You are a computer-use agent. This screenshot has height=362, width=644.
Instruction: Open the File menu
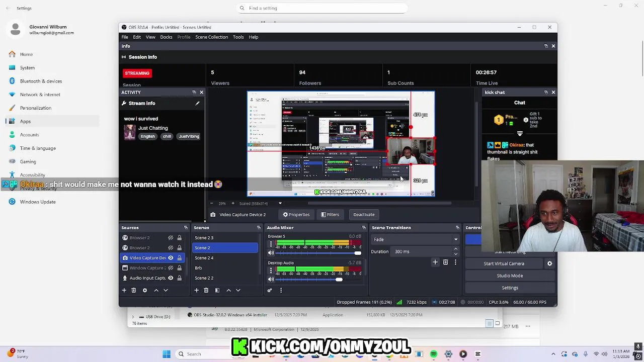click(x=124, y=37)
